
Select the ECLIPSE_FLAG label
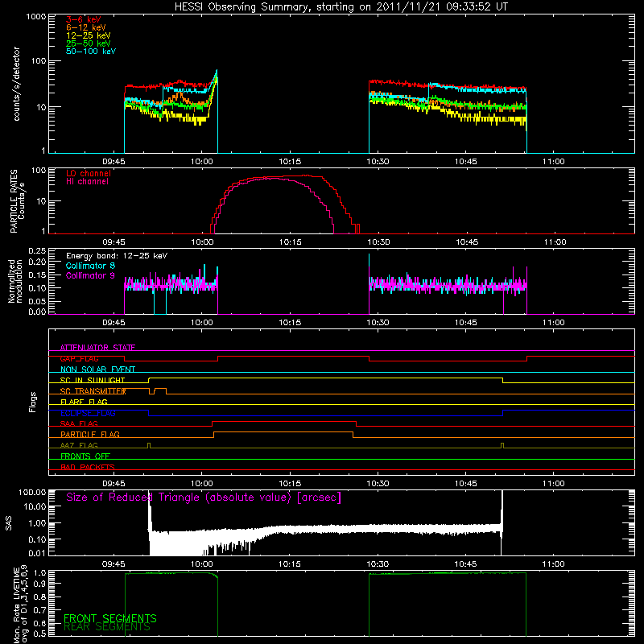pos(88,413)
